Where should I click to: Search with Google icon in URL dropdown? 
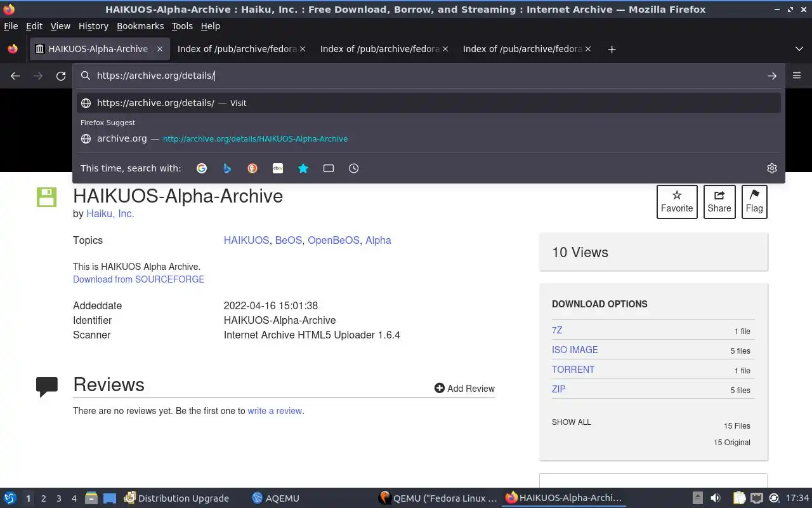tap(202, 168)
